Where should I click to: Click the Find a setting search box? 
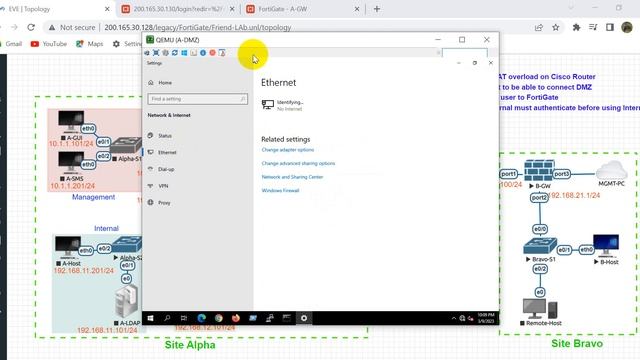198,99
